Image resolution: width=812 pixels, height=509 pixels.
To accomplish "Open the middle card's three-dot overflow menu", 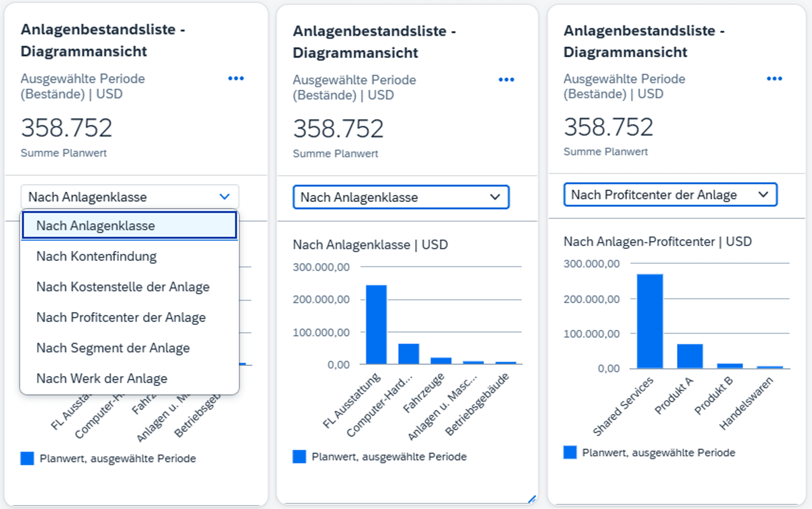I will click(506, 80).
